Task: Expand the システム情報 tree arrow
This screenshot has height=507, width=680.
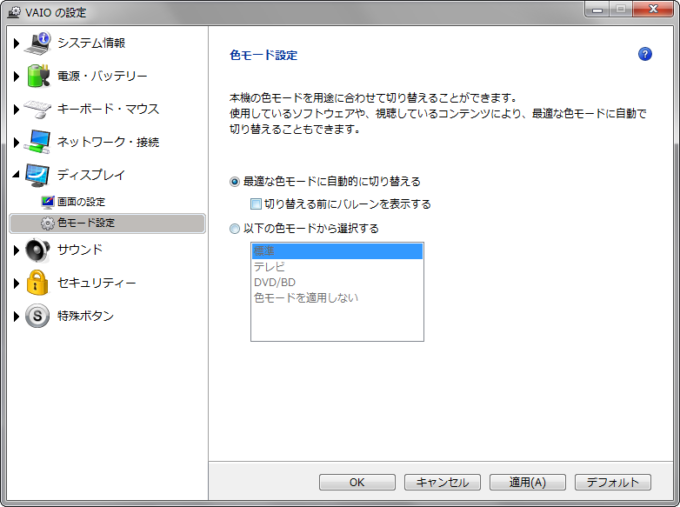Action: 16,43
